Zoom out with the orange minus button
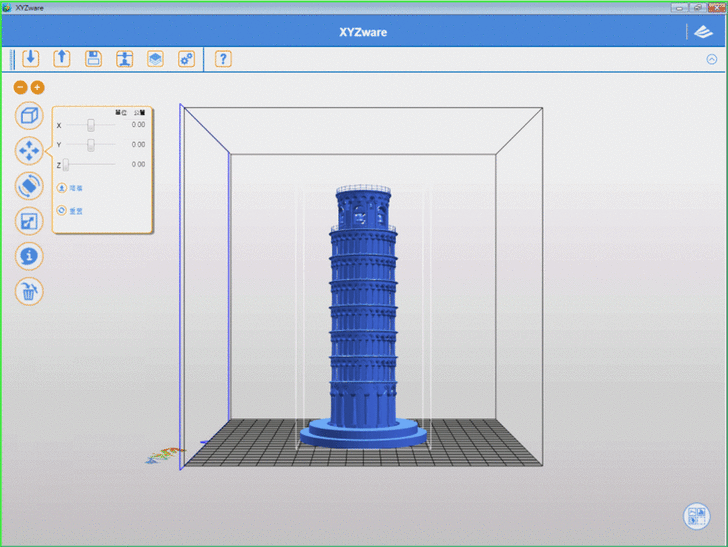 point(20,88)
